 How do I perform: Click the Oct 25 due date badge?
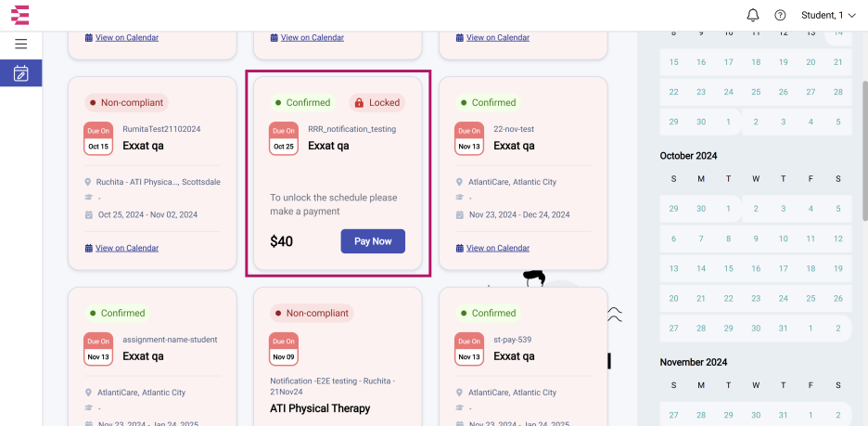click(284, 138)
